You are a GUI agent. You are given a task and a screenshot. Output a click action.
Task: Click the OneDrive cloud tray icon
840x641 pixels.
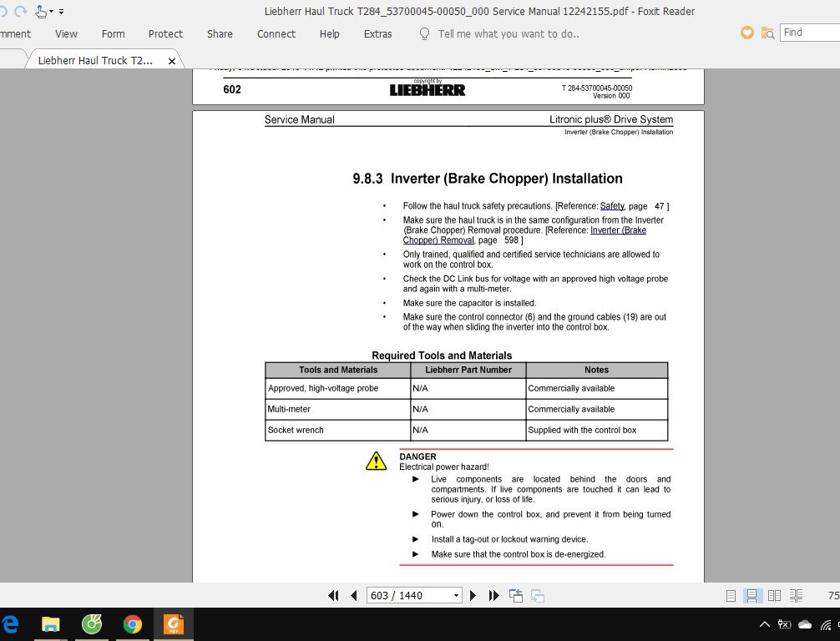805,624
